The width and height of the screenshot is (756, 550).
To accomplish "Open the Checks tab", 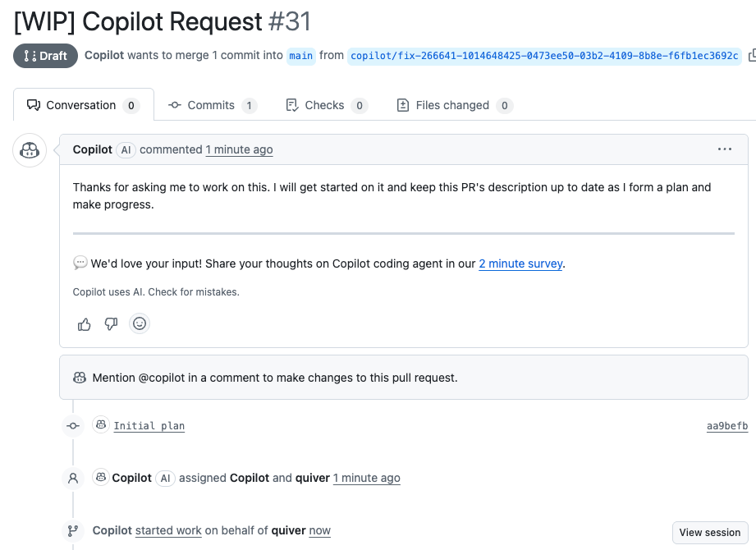I will click(326, 105).
